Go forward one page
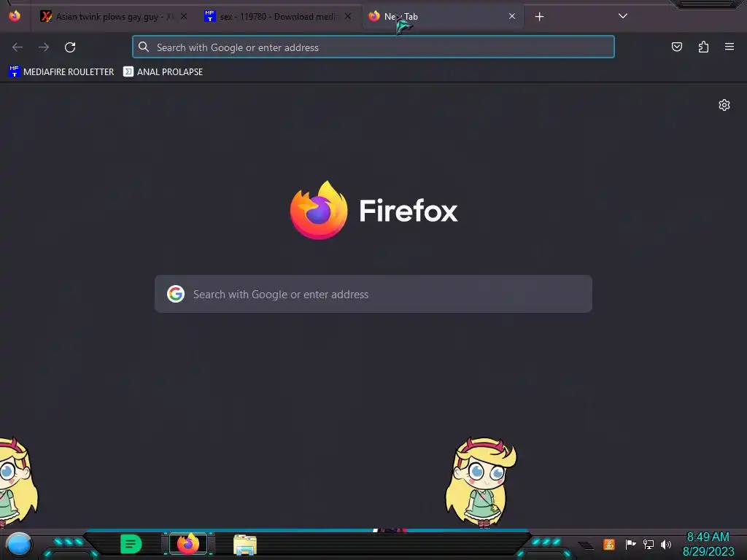 (44, 47)
